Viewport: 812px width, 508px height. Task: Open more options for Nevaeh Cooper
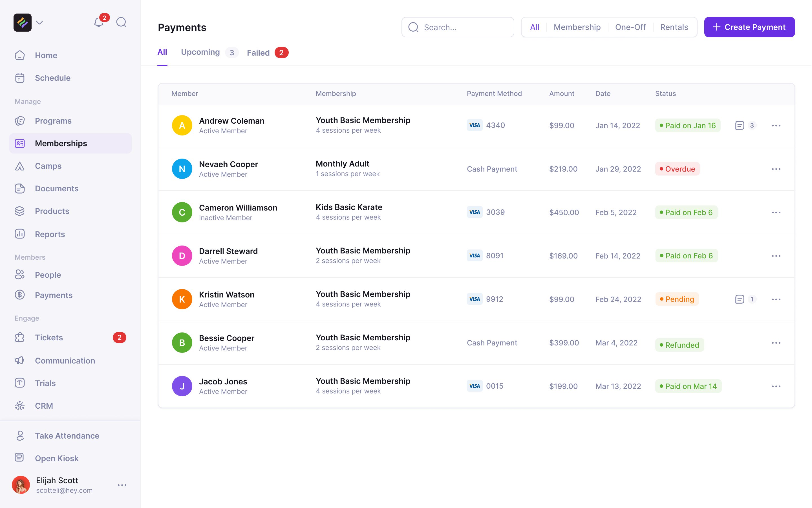point(776,169)
